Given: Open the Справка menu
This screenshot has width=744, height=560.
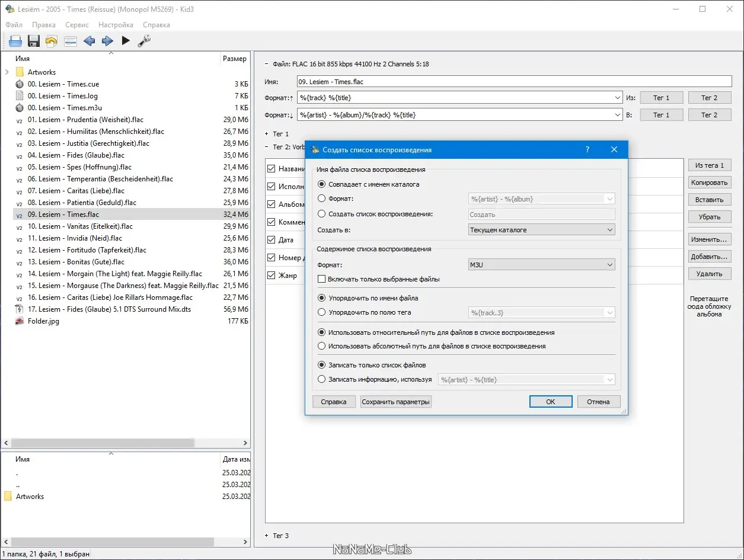Looking at the screenshot, I should coord(157,25).
